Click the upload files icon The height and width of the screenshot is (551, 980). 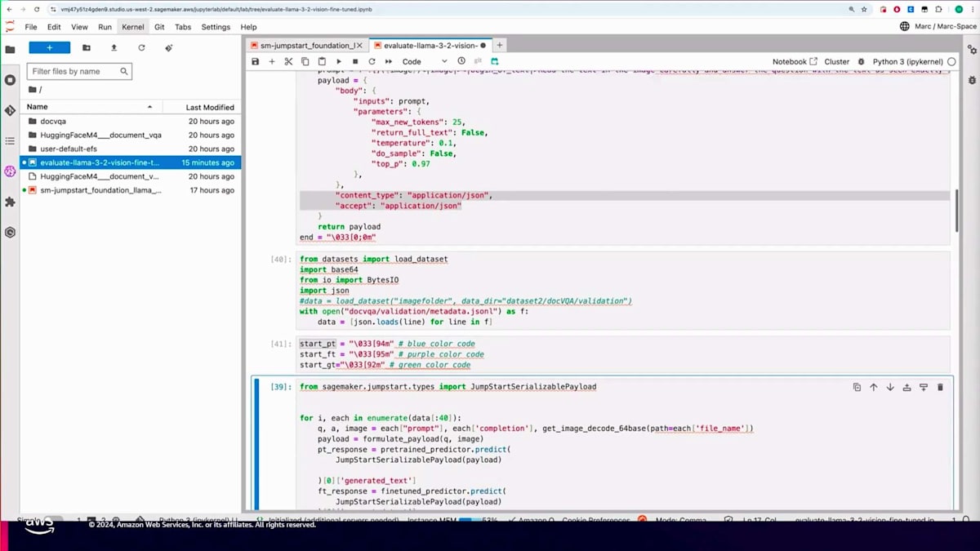114,48
